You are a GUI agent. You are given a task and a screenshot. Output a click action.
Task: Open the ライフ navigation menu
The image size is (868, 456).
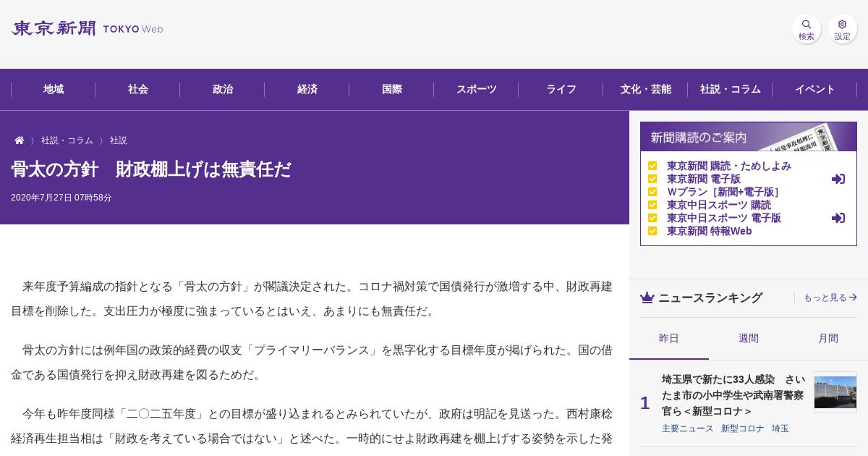(x=561, y=90)
